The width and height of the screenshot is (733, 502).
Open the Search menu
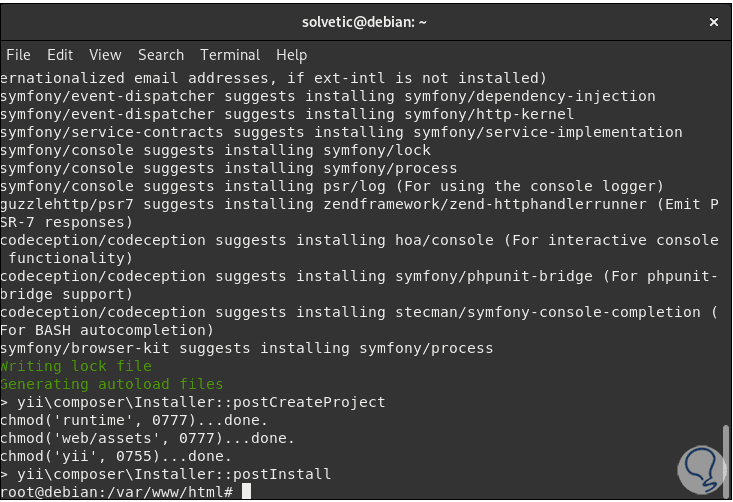[161, 55]
